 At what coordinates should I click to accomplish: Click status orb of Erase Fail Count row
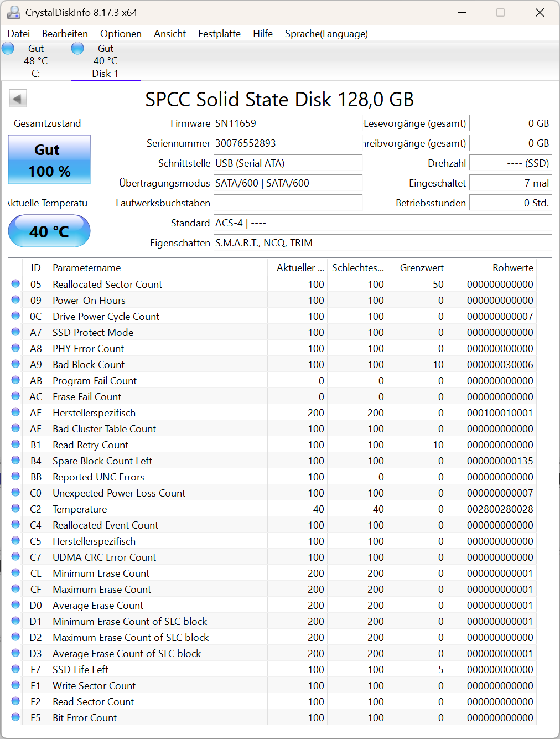pos(15,396)
